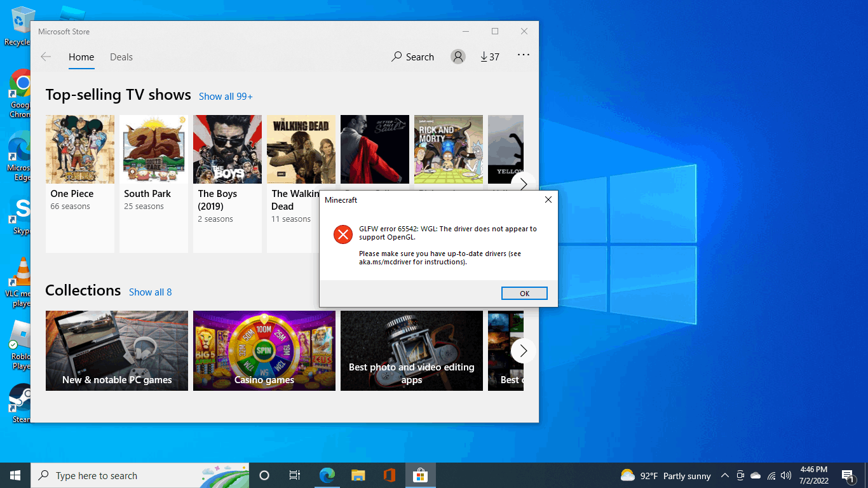This screenshot has width=868, height=488.
Task: Open the Store three-dots more menu
Action: (524, 55)
